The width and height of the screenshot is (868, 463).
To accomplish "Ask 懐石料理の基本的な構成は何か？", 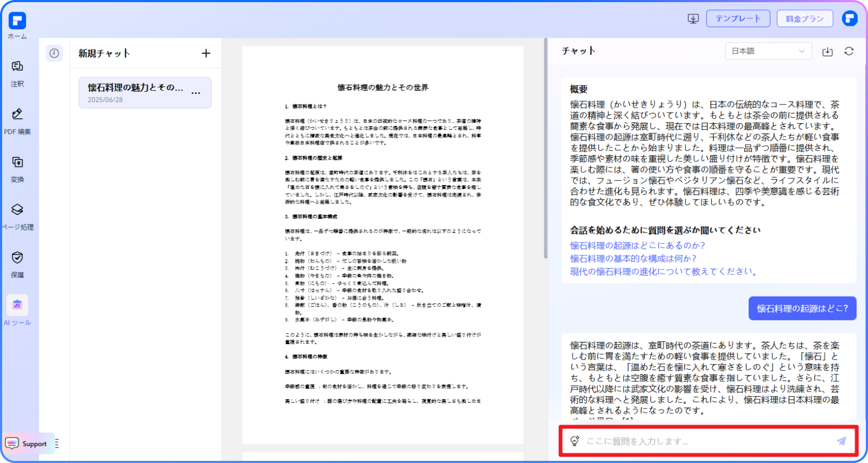I will pyautogui.click(x=633, y=258).
